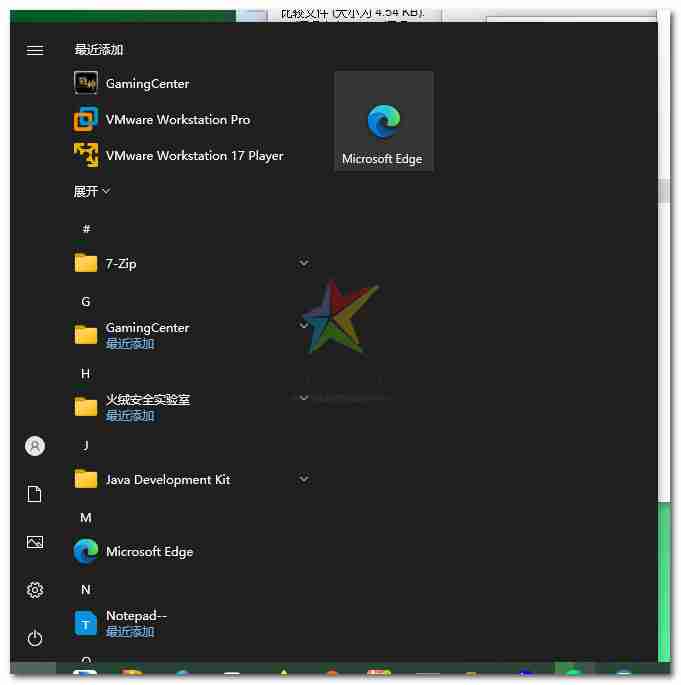Viewport: 681px width, 685px height.
Task: Click the Microsoft Edge pinned tile
Action: pos(384,121)
